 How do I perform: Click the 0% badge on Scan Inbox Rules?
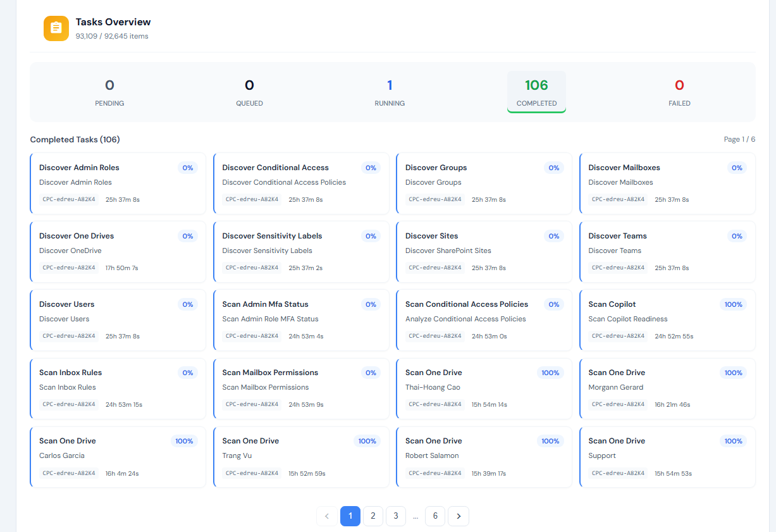(x=188, y=373)
